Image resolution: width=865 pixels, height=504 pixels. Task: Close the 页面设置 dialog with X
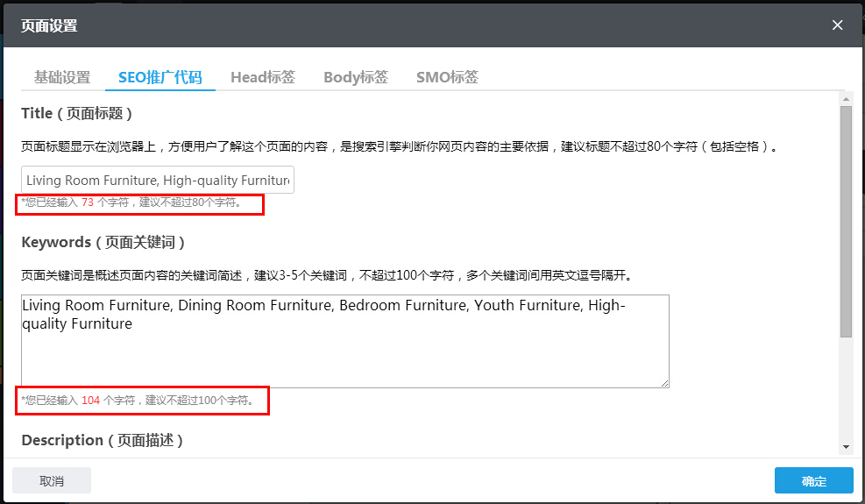[837, 25]
